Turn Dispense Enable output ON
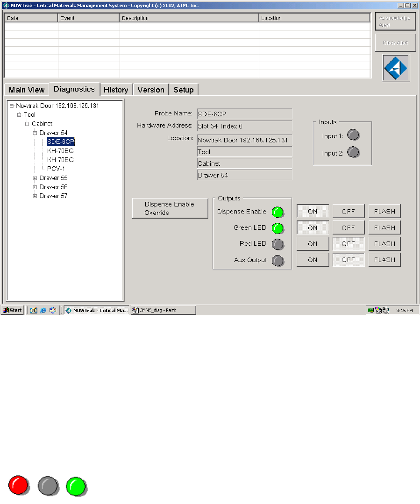The image size is (420, 504). (313, 212)
